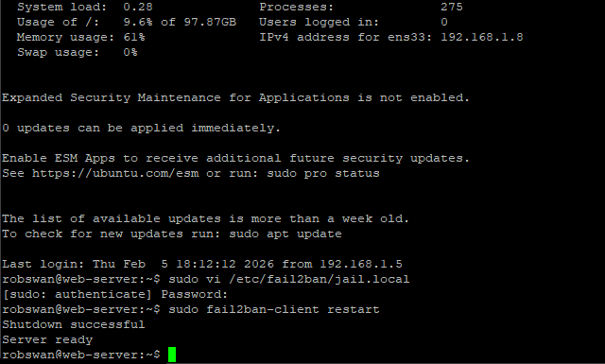Viewport: 605px width, 364px height.
Task: Click the 'IPv4 address for ens33:' label
Action: 345,37
